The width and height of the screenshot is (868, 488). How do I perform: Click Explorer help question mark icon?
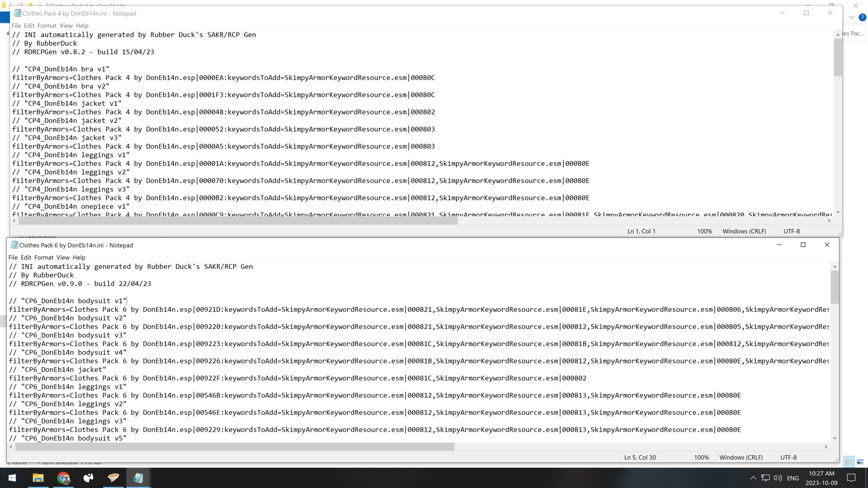[862, 18]
